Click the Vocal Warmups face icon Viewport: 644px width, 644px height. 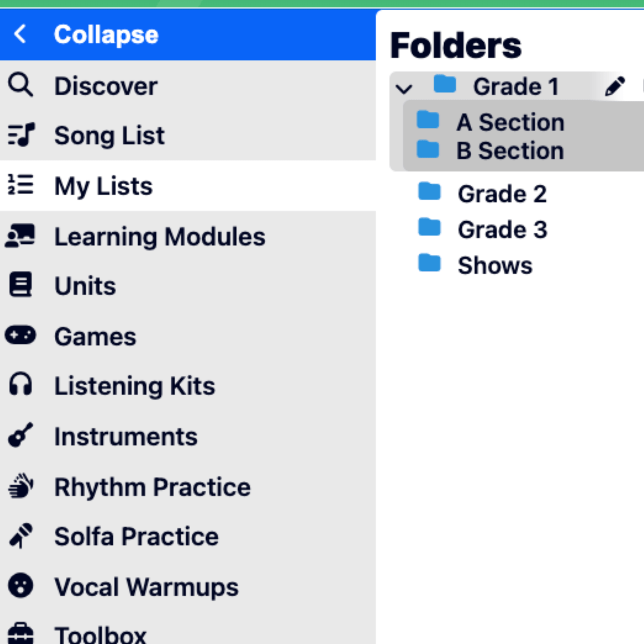pyautogui.click(x=21, y=586)
